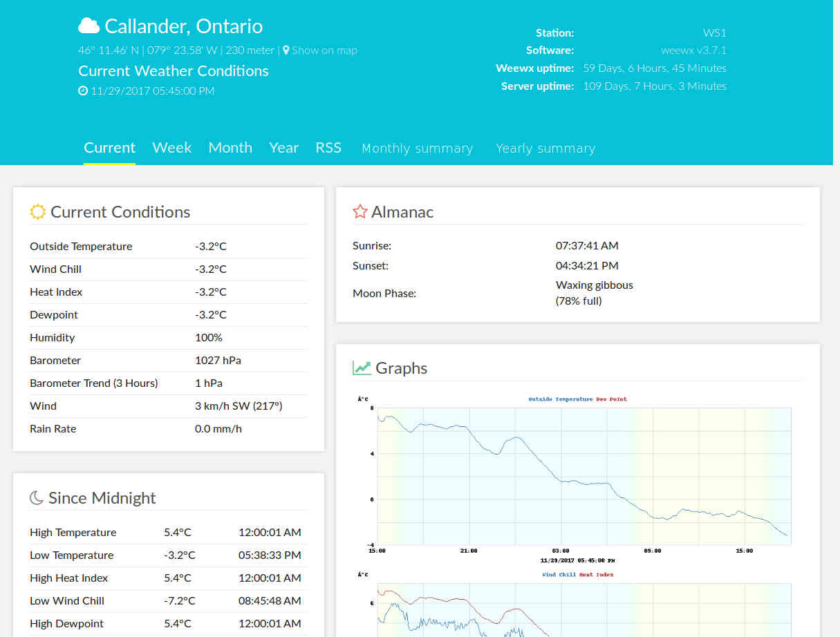Click the map pin icon
Image resolution: width=840 pixels, height=637 pixels.
(x=286, y=50)
